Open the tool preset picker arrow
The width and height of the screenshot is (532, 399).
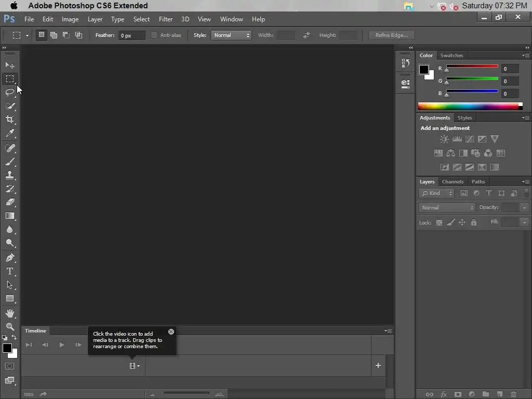(x=27, y=35)
